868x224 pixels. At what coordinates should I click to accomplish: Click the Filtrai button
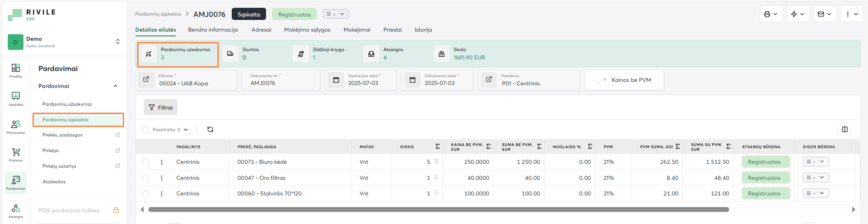[x=161, y=107]
